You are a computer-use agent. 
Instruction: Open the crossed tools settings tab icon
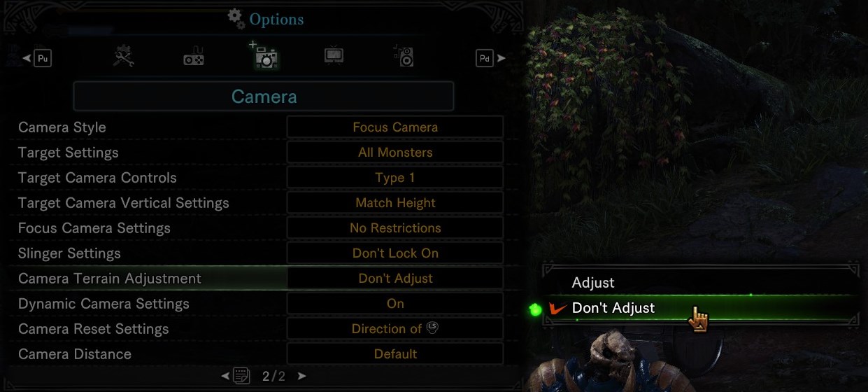124,57
